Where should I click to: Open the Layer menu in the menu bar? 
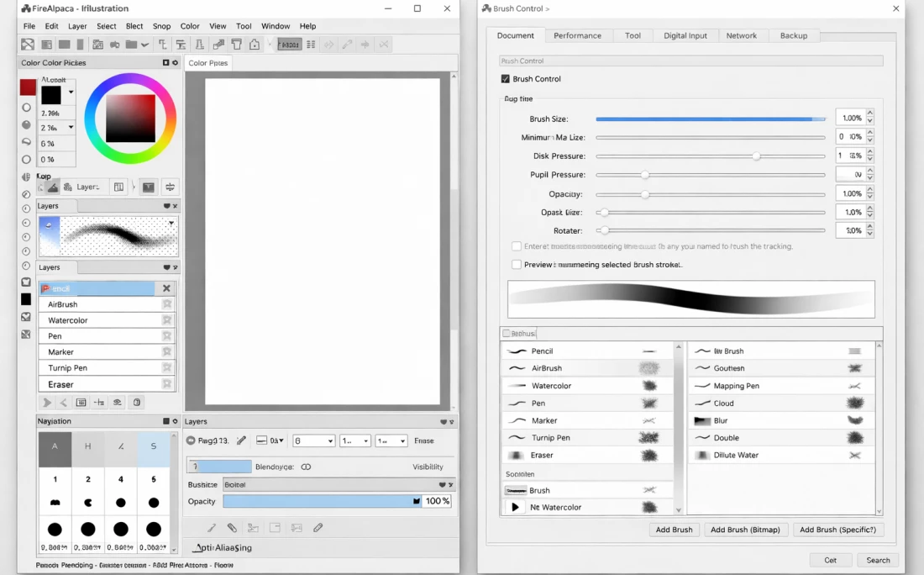77,26
